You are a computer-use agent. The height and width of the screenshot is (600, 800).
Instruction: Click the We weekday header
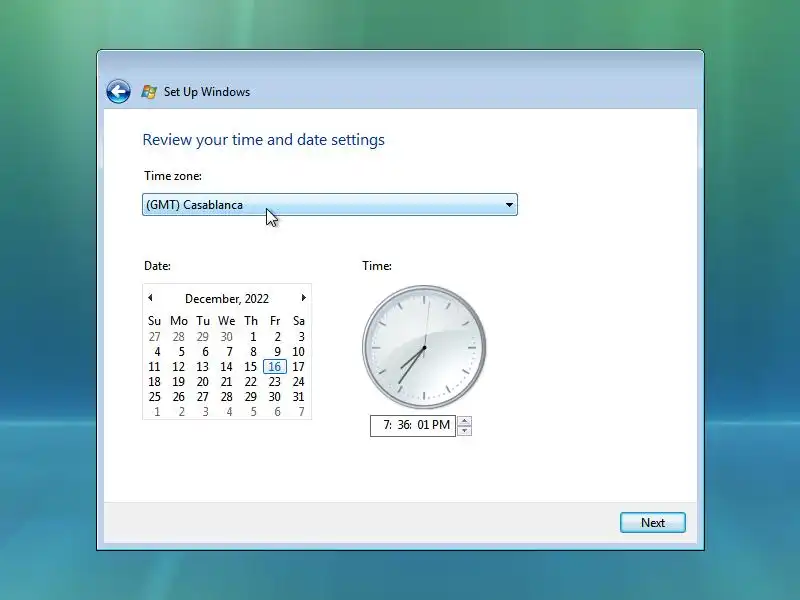[x=227, y=321]
